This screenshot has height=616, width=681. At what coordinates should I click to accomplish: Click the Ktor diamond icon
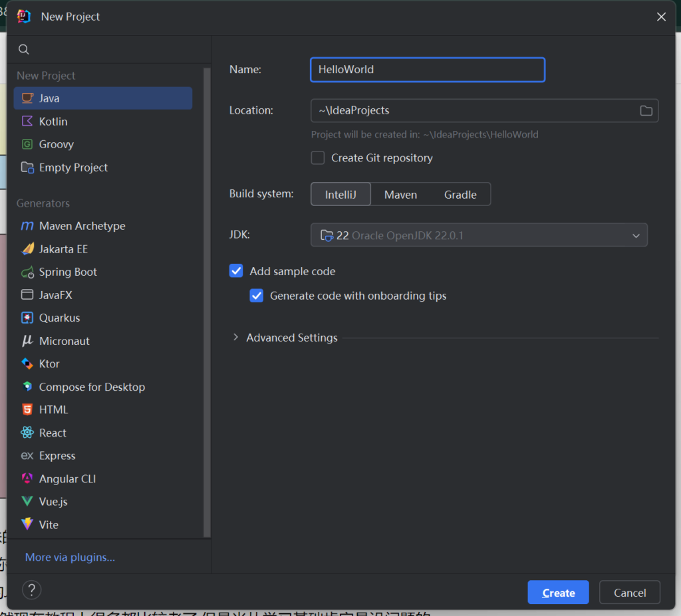[x=27, y=363]
